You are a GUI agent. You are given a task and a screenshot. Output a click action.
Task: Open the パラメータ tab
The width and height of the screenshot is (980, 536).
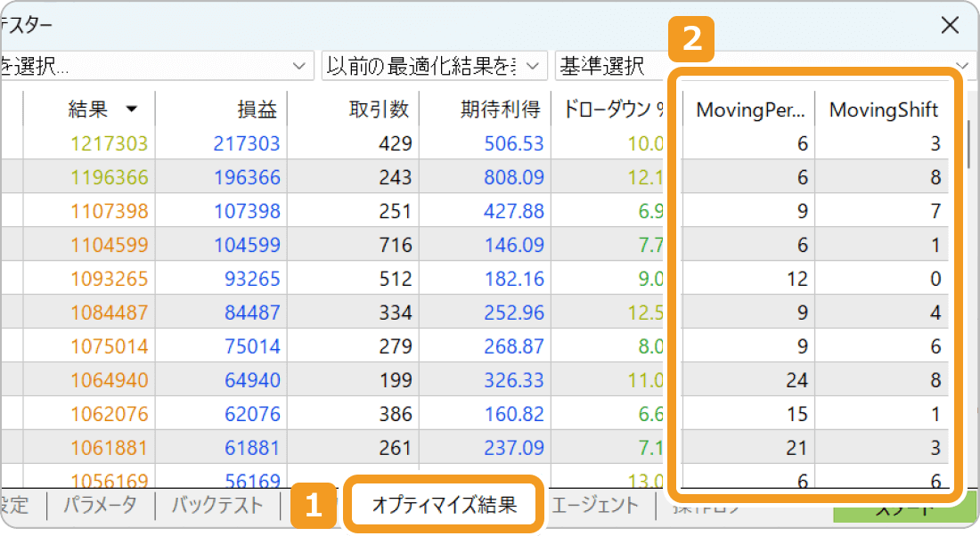(x=89, y=505)
